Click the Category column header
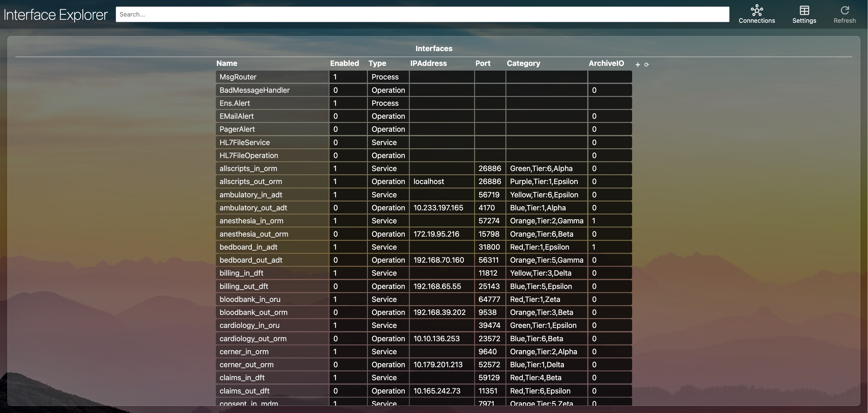The width and height of the screenshot is (868, 413). [523, 64]
